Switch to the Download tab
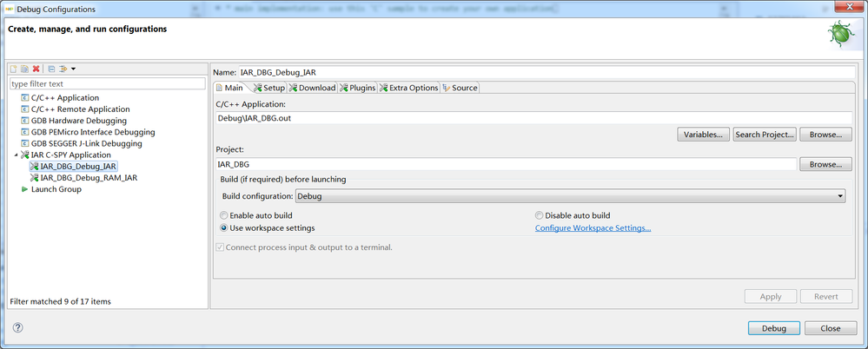868x349 pixels. (x=313, y=88)
